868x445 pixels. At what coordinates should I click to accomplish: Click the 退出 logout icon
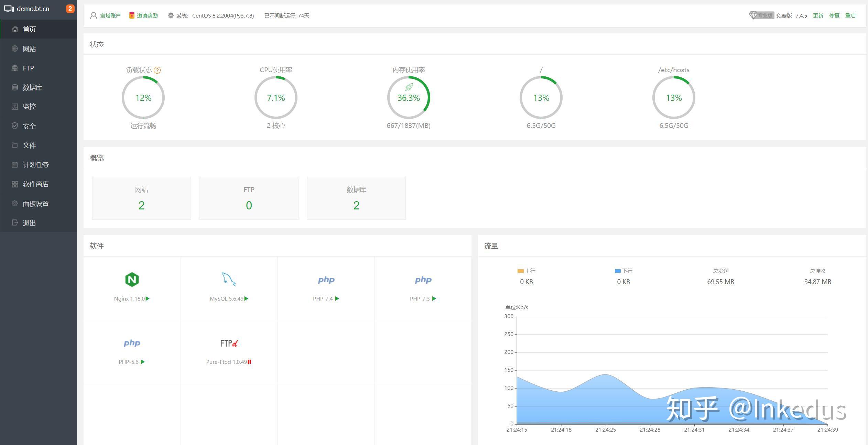pos(15,223)
